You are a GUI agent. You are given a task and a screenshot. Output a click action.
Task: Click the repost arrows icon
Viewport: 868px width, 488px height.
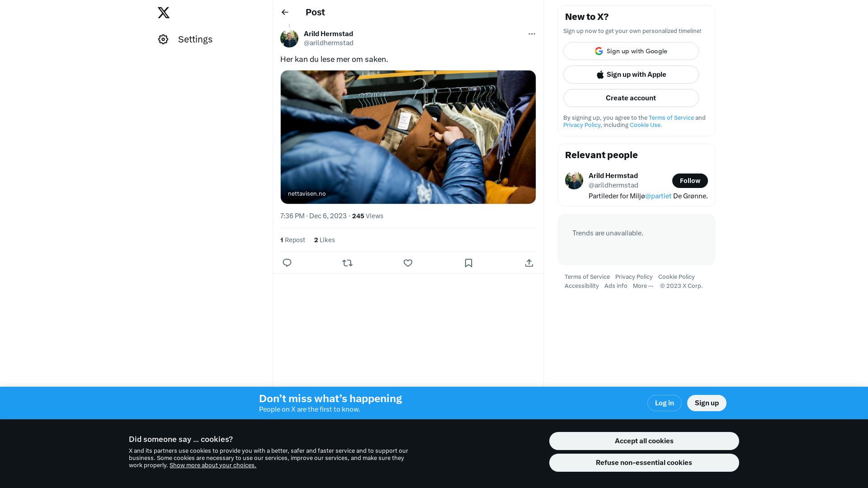pyautogui.click(x=347, y=263)
